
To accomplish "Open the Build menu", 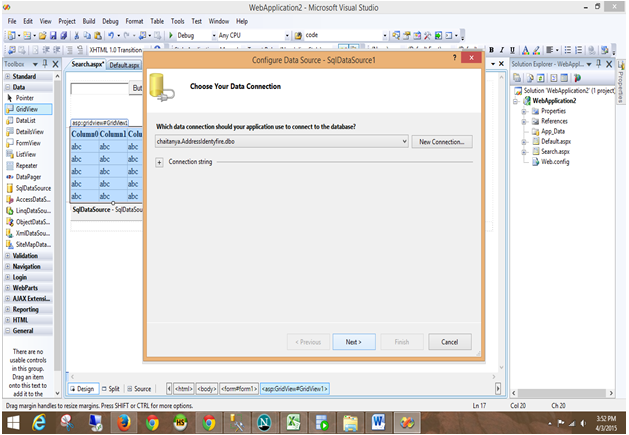I will (x=89, y=21).
